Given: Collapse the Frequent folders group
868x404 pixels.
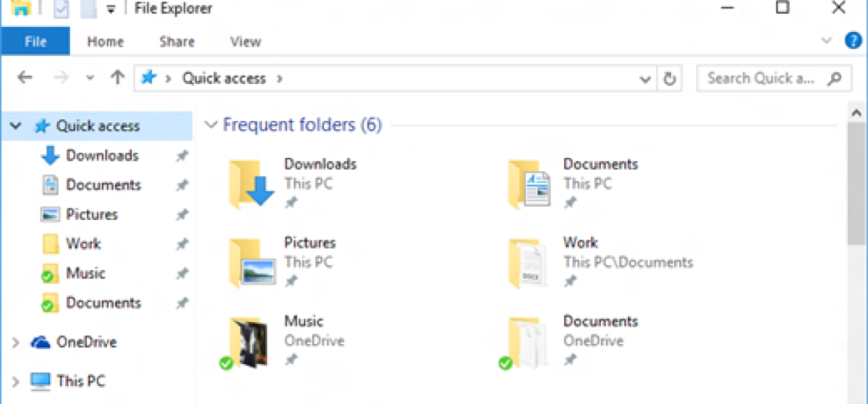Looking at the screenshot, I should click(211, 125).
